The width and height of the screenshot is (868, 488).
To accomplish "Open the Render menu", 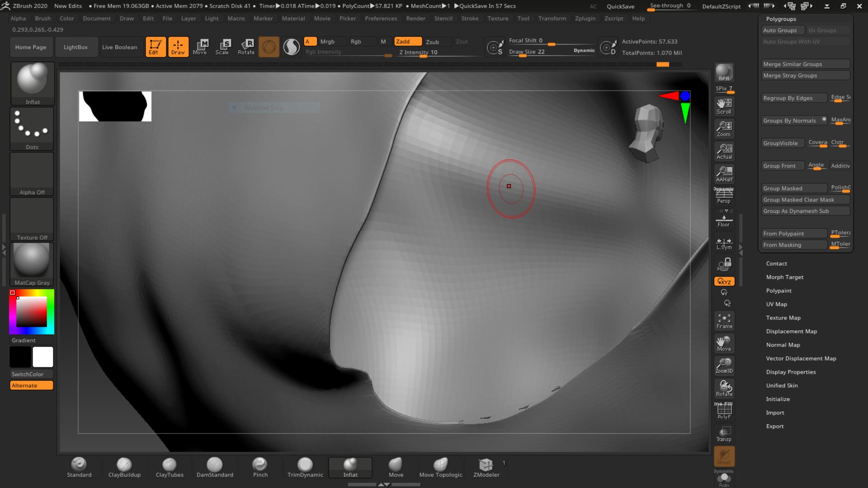I will (415, 18).
